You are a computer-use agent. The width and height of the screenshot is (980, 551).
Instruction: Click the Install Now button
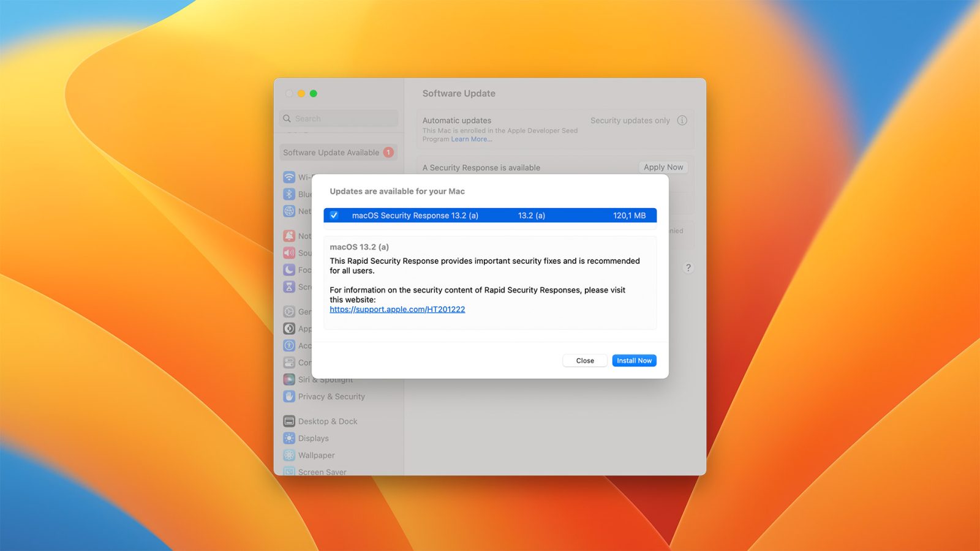[634, 361]
